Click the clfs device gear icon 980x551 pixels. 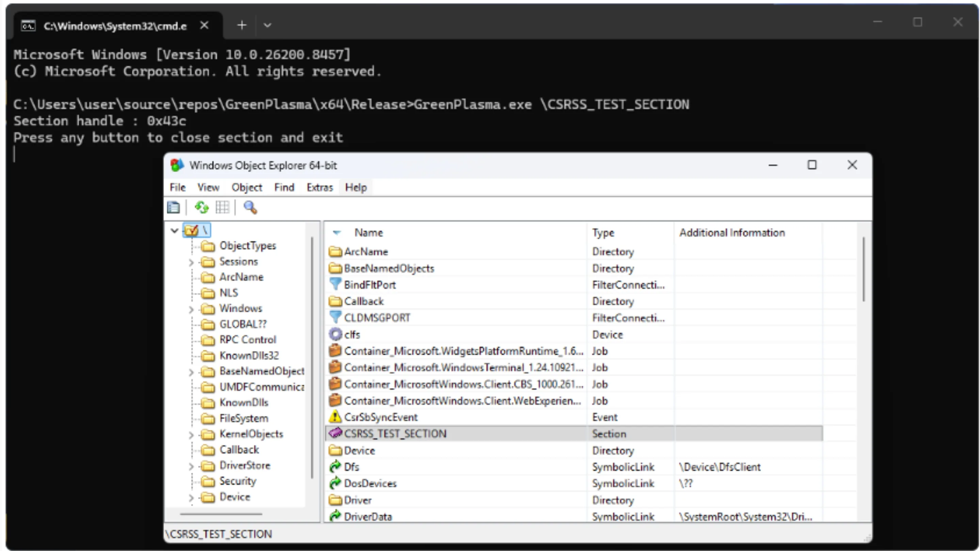[335, 334]
